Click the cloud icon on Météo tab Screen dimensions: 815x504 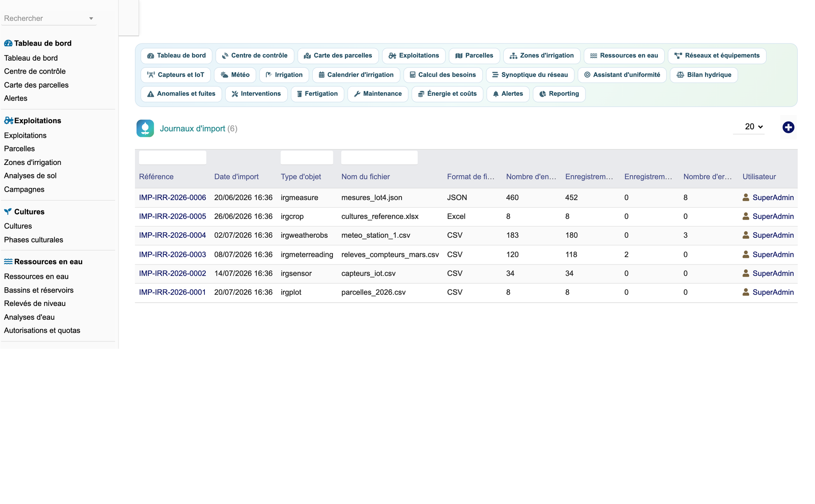(224, 75)
